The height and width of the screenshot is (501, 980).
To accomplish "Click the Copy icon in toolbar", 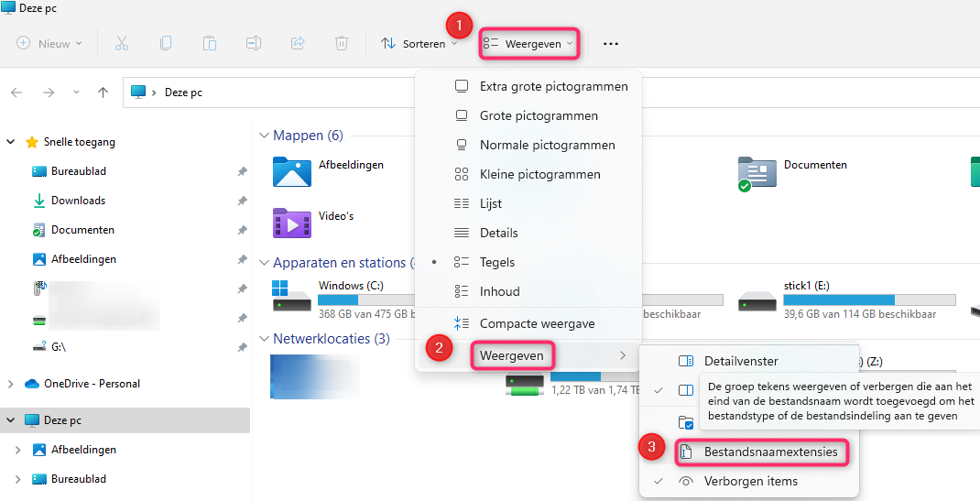I will [166, 43].
